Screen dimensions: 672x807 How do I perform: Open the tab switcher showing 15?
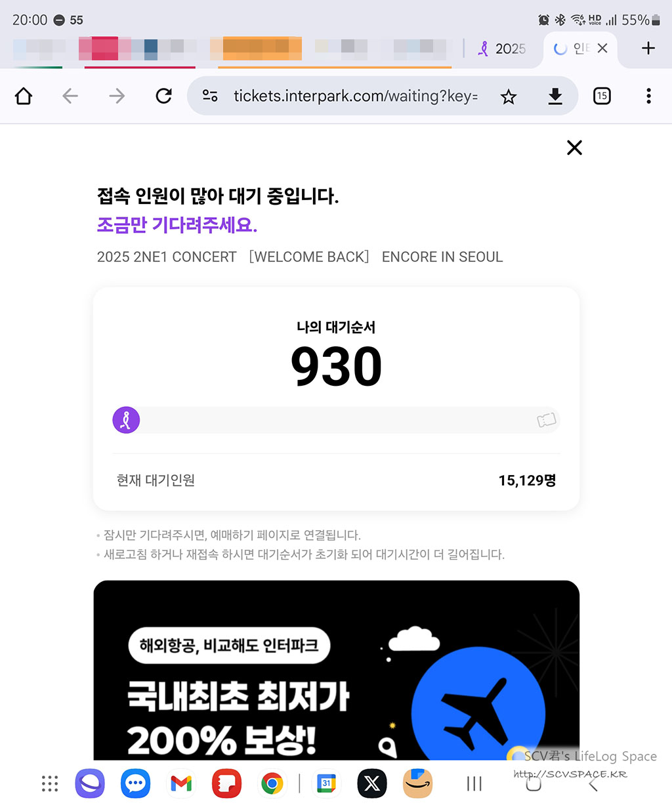pyautogui.click(x=602, y=96)
